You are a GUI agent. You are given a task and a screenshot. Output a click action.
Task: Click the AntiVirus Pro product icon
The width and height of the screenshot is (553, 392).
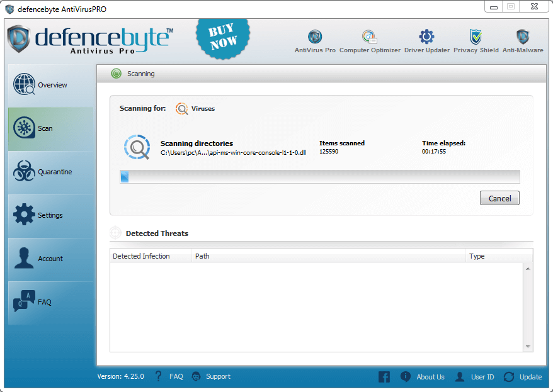(x=315, y=36)
